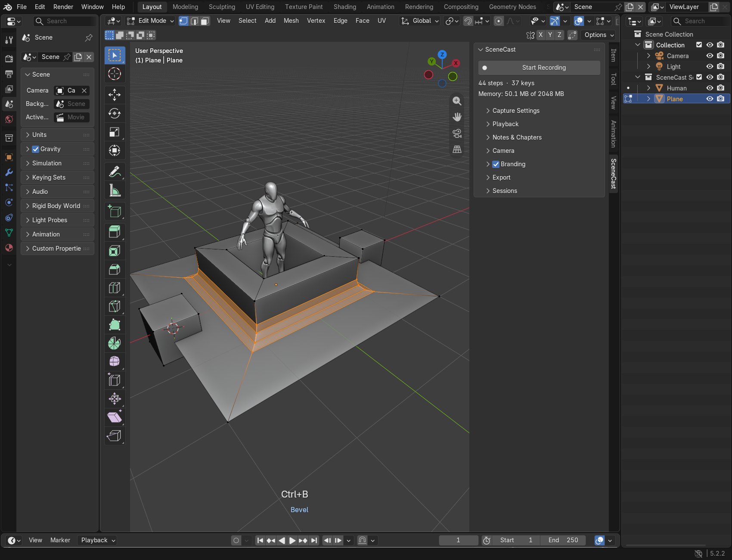Open the Global transform orientation dropdown

pyautogui.click(x=419, y=21)
